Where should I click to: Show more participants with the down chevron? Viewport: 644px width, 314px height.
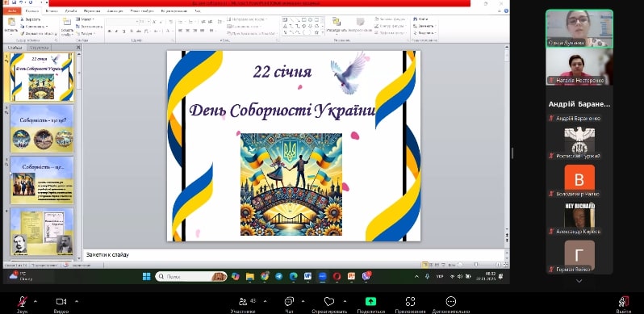(x=579, y=281)
